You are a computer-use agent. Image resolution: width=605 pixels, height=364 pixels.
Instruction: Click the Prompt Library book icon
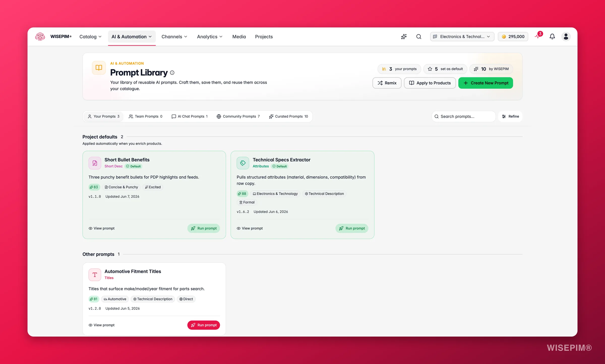pos(99,68)
